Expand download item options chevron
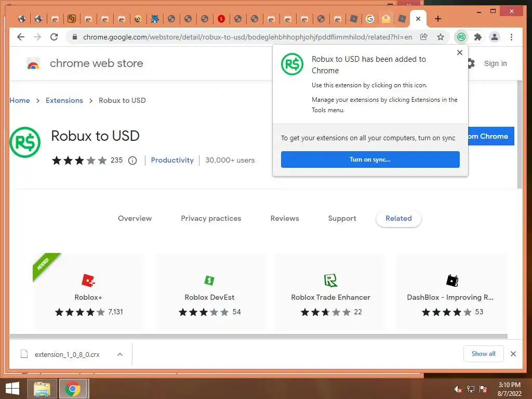The width and height of the screenshot is (532, 399). [120, 354]
